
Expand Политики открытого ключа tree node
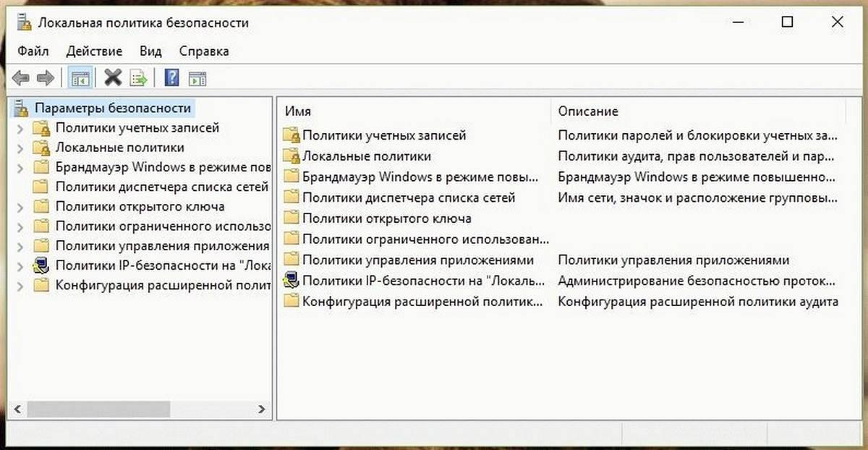20,206
